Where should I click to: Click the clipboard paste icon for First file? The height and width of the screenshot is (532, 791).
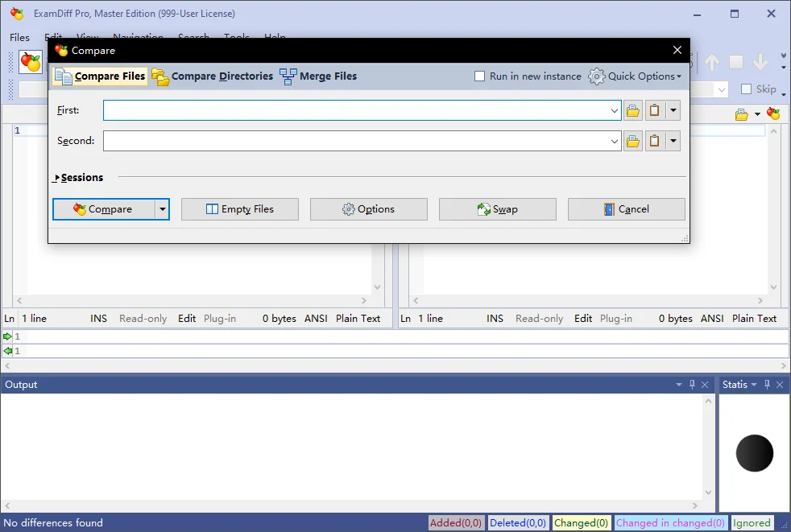click(654, 110)
